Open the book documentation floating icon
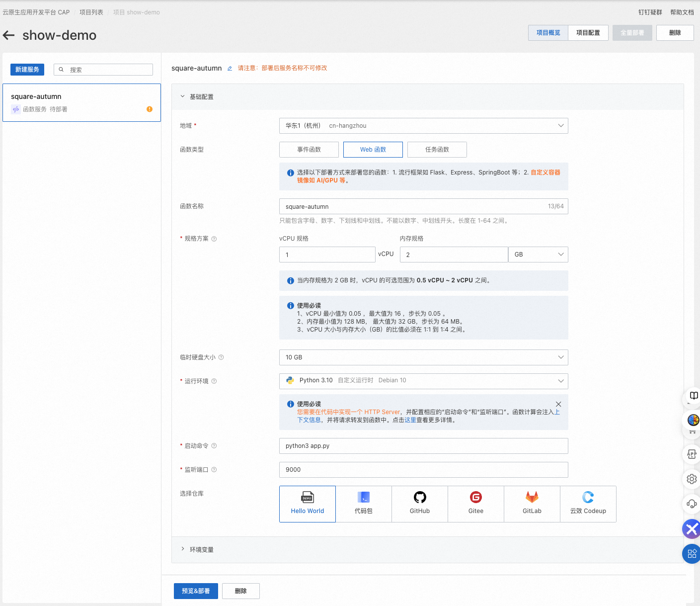This screenshot has width=700, height=606. (694, 396)
